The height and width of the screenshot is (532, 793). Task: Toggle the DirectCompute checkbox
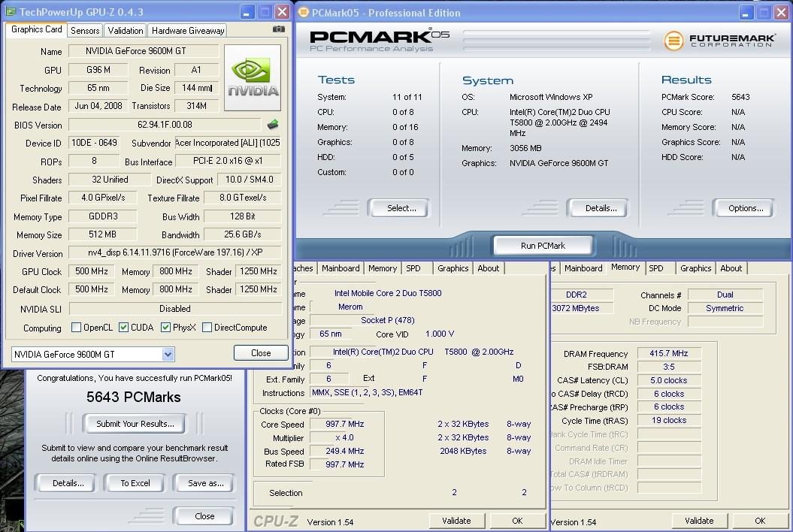click(207, 327)
